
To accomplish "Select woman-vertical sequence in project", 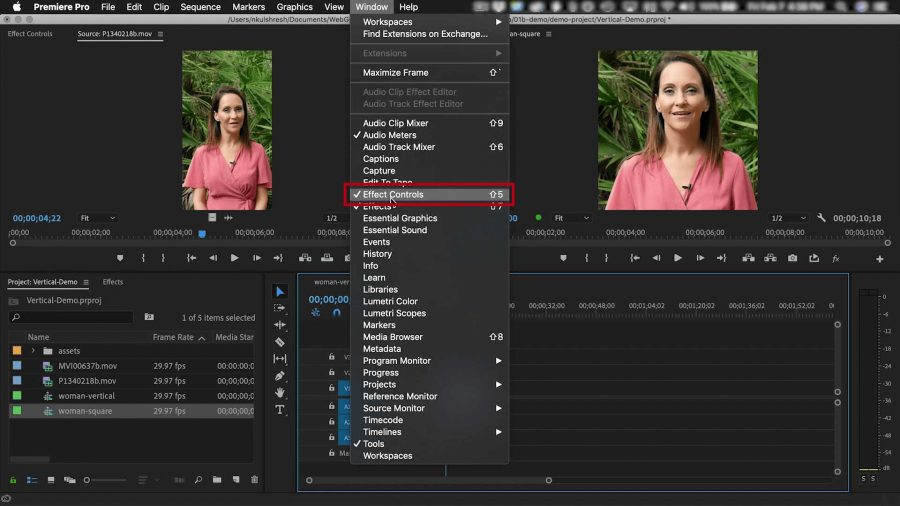I will 86,396.
